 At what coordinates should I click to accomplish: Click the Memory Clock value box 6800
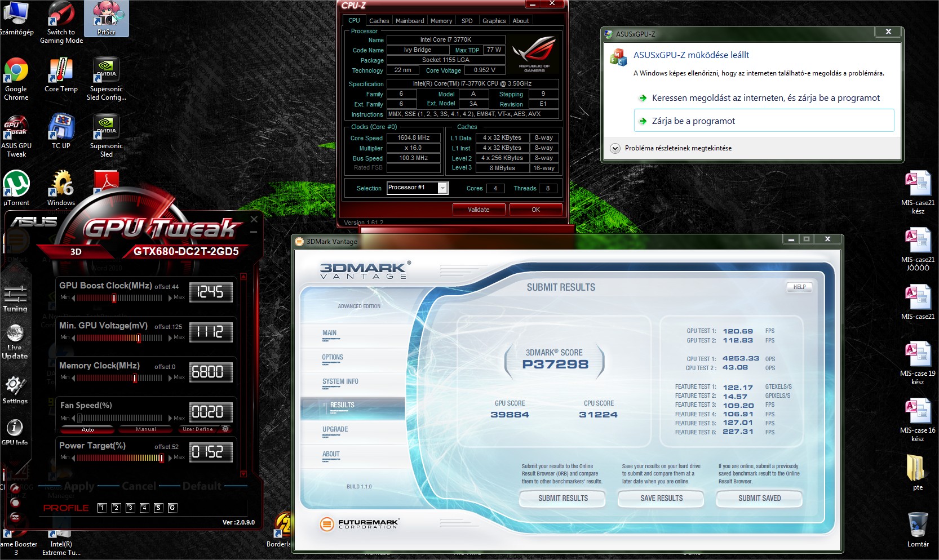click(211, 372)
